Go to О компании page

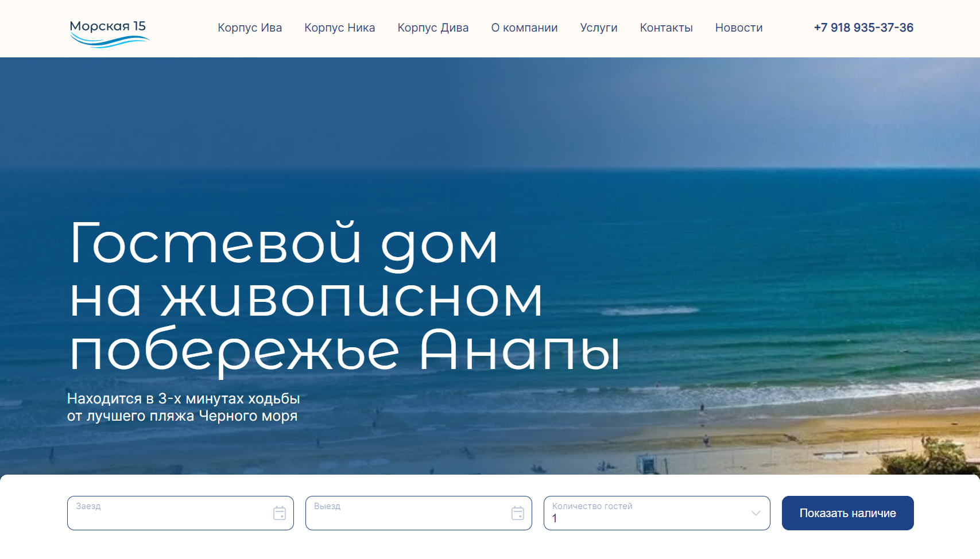[x=524, y=28]
